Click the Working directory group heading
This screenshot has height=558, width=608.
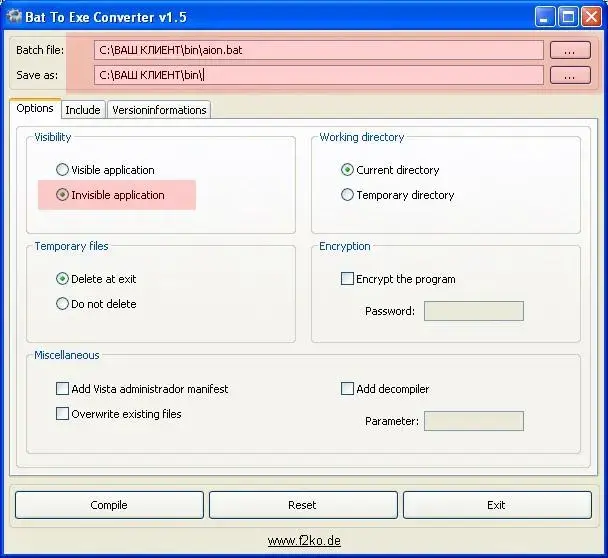pos(362,137)
